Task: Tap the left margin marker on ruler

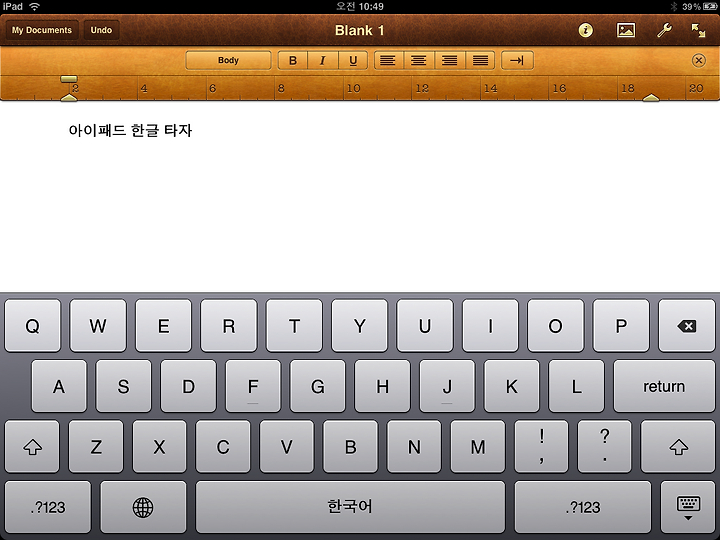Action: click(69, 97)
